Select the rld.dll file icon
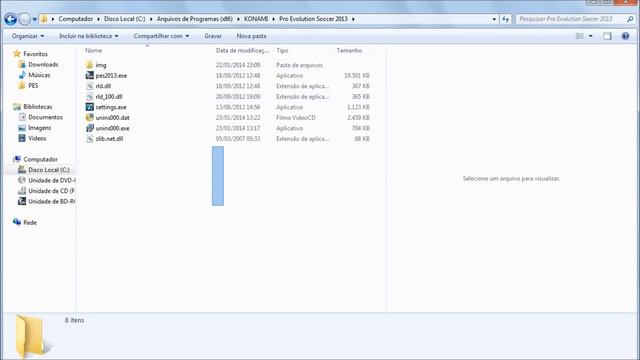Image resolution: width=640 pixels, height=360 pixels. pyautogui.click(x=89, y=86)
